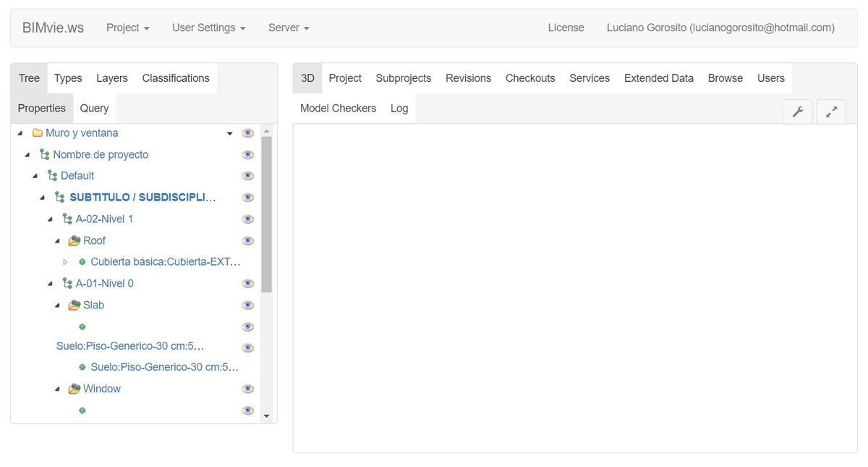The image size is (868, 467).
Task: Hide A-02-Nivel 1 with its eye icon
Action: (x=247, y=219)
